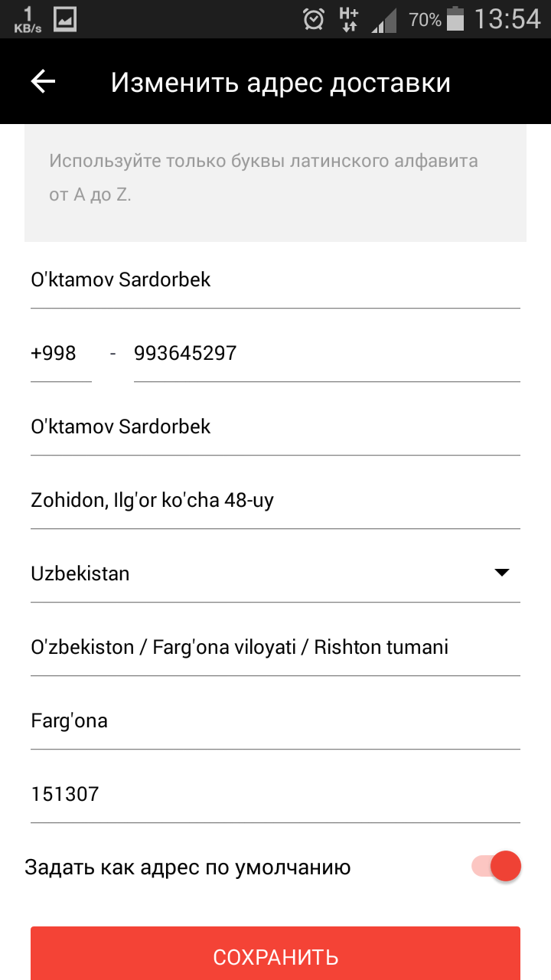The image size is (551, 980).
Task: Tap the battery status icon
Action: point(455,19)
